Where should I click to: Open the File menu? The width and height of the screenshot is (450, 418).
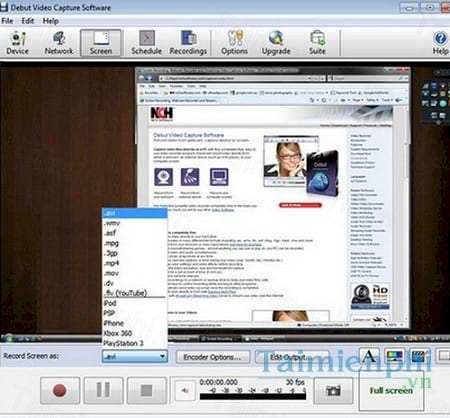point(7,21)
